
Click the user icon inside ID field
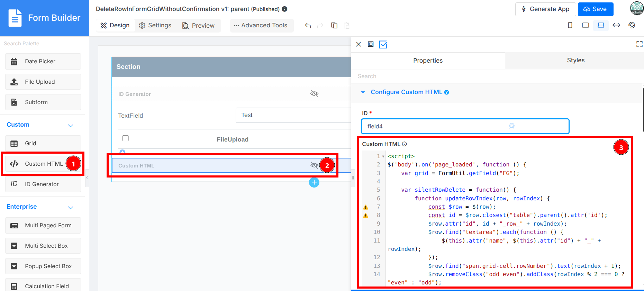click(x=512, y=126)
